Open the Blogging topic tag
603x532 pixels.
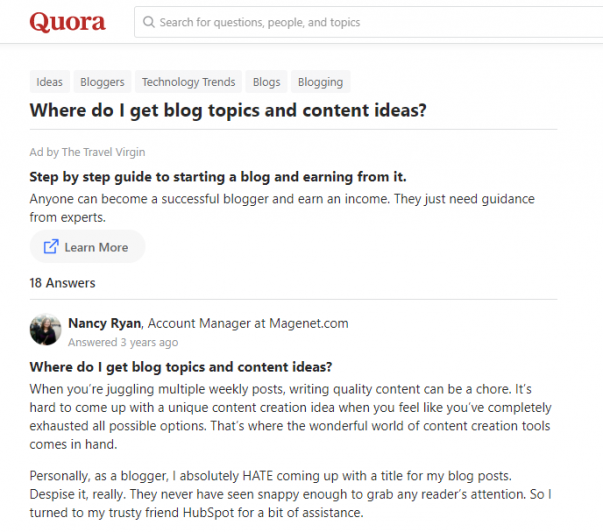point(320,82)
